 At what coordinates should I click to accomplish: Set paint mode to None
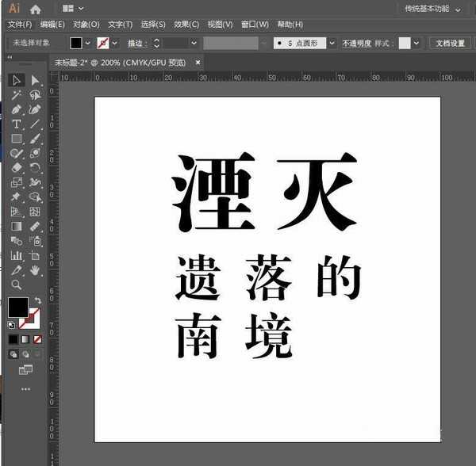tap(37, 340)
